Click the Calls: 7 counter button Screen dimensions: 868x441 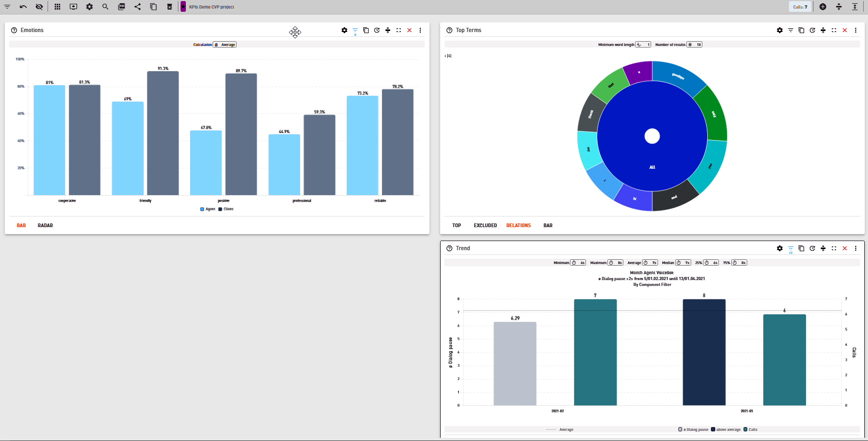800,7
